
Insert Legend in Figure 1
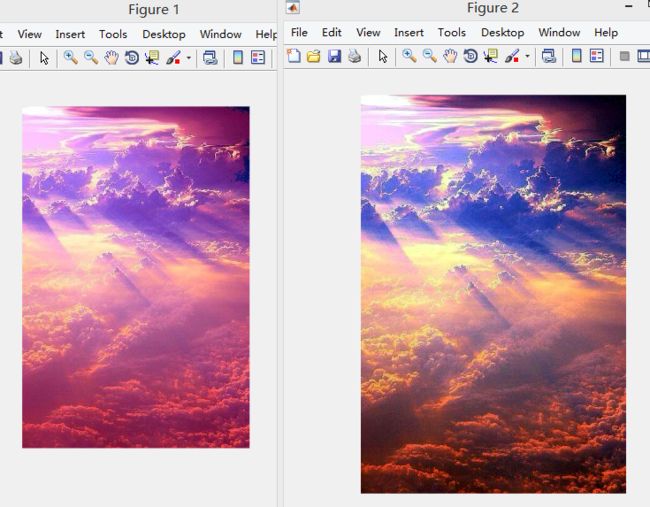click(x=258, y=57)
